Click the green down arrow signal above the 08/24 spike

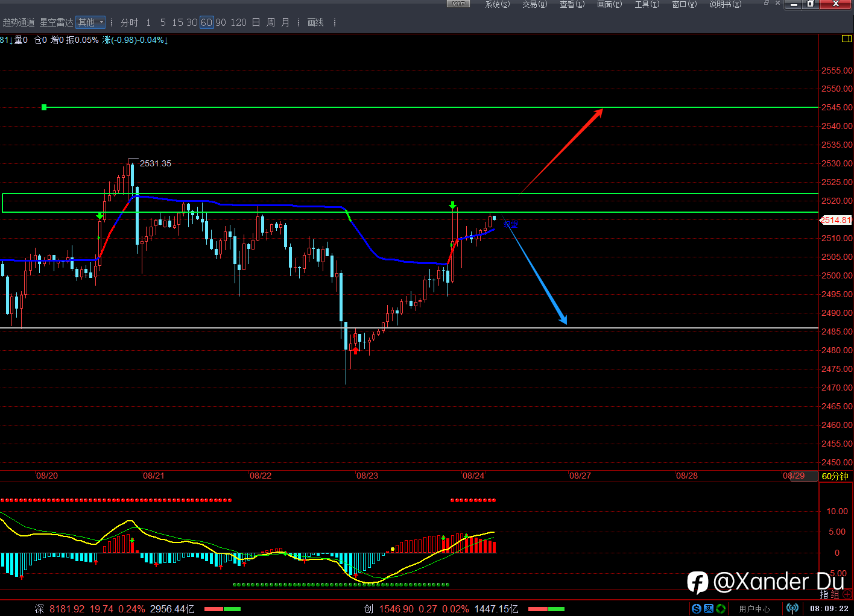tap(452, 206)
